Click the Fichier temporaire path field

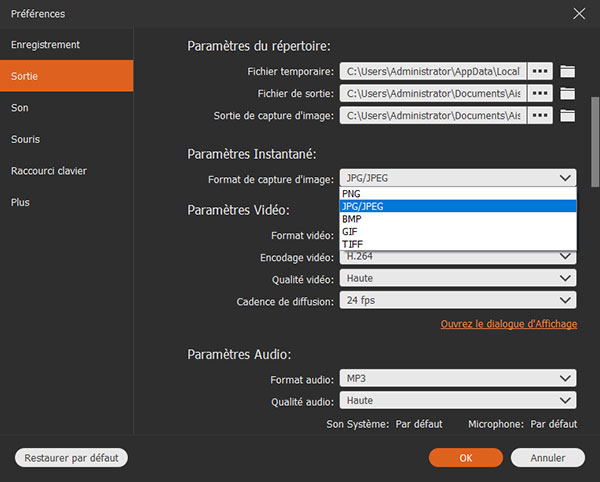(433, 71)
